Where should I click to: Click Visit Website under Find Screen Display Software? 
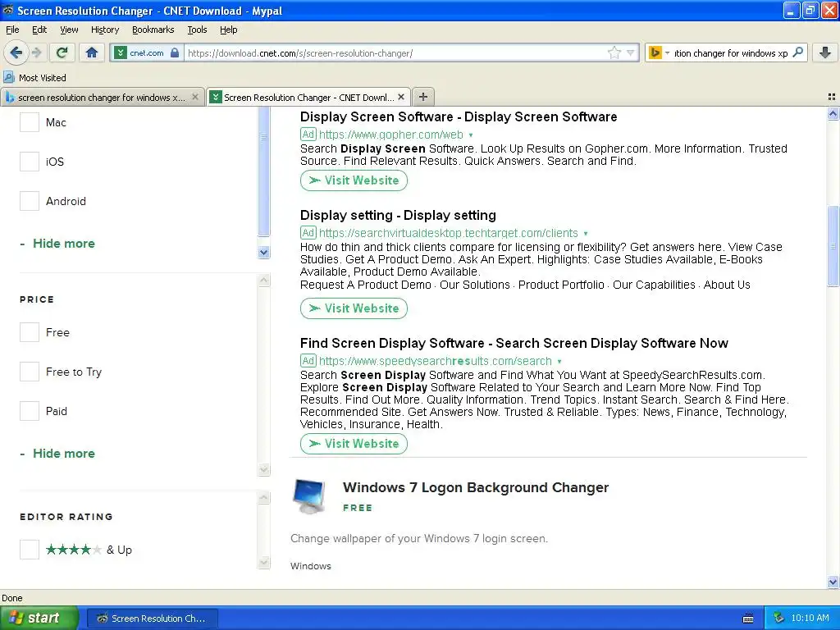tap(354, 444)
